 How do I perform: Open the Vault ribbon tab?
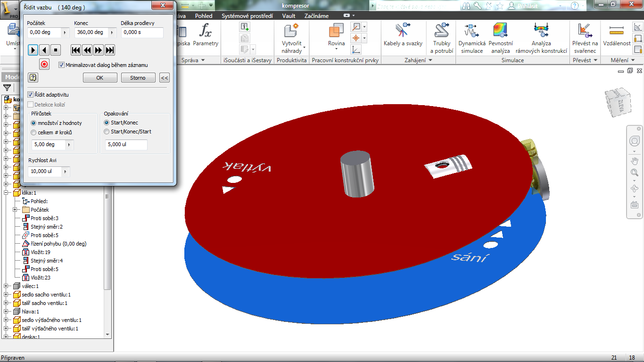[289, 16]
